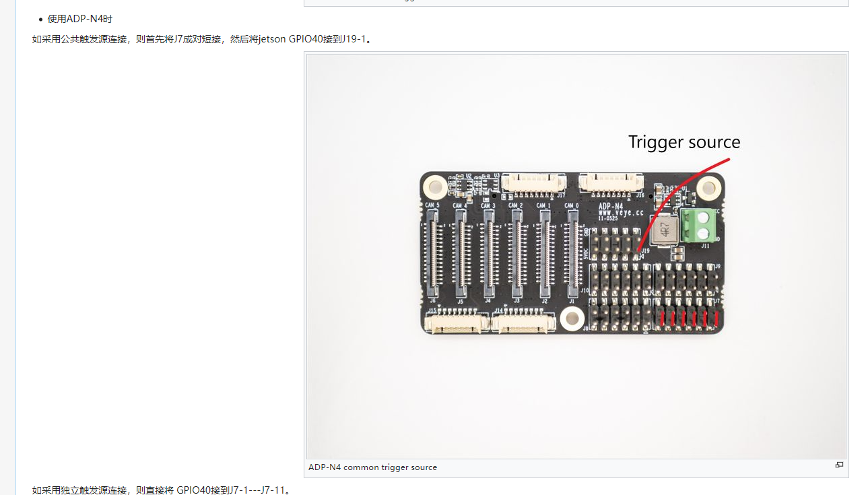The image size is (868, 495).
Task: Click the 'Trigger source' annotation label
Action: [x=683, y=142]
